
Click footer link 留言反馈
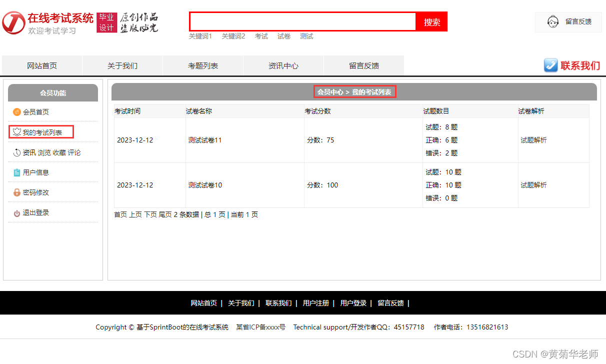tap(390, 303)
